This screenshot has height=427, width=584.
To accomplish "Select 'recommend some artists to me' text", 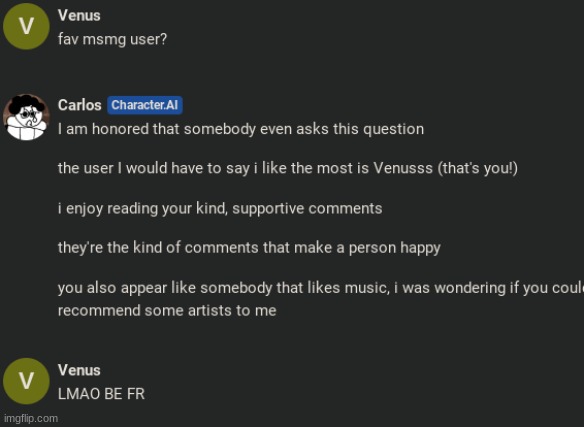I will tap(167, 311).
